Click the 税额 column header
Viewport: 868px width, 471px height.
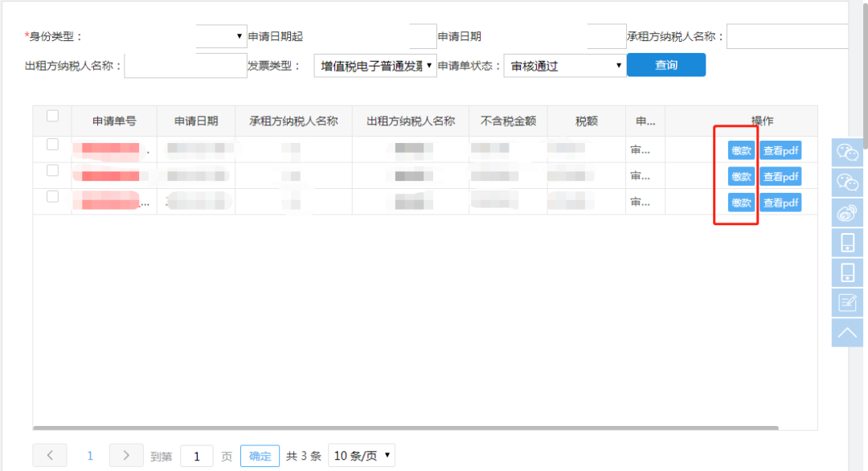pyautogui.click(x=586, y=121)
